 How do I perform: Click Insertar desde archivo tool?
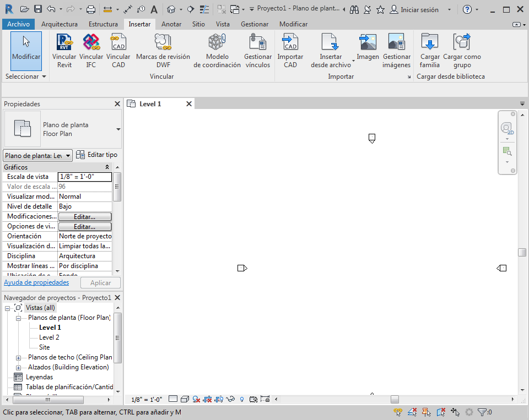[x=331, y=51]
